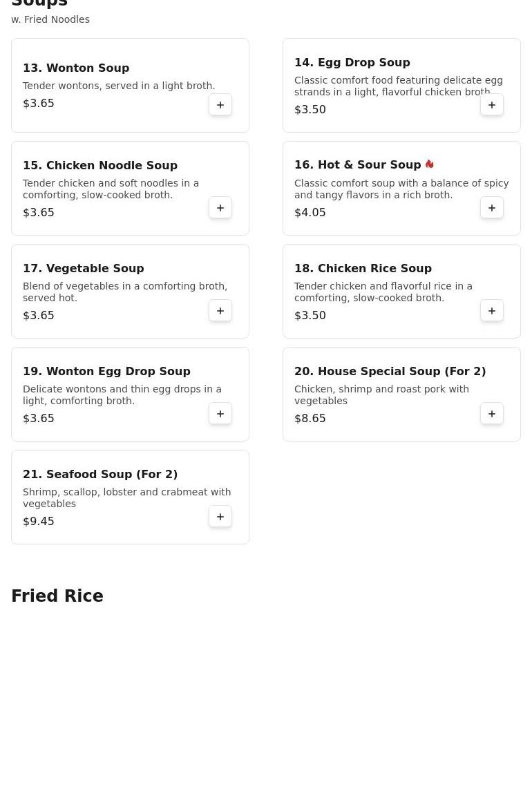The width and height of the screenshot is (532, 798).
Task: Open the 13. Wonton Soup item title
Action: pyautogui.click(x=76, y=68)
